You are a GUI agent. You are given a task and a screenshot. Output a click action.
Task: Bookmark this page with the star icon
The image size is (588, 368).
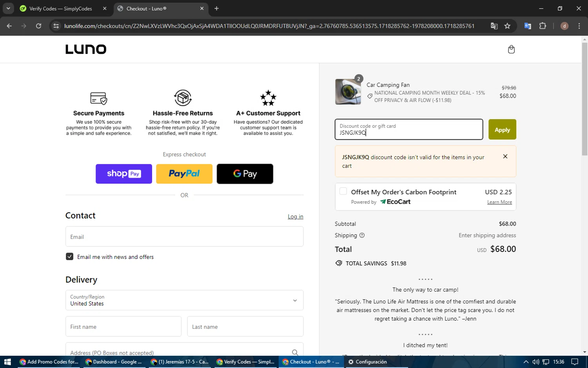507,26
